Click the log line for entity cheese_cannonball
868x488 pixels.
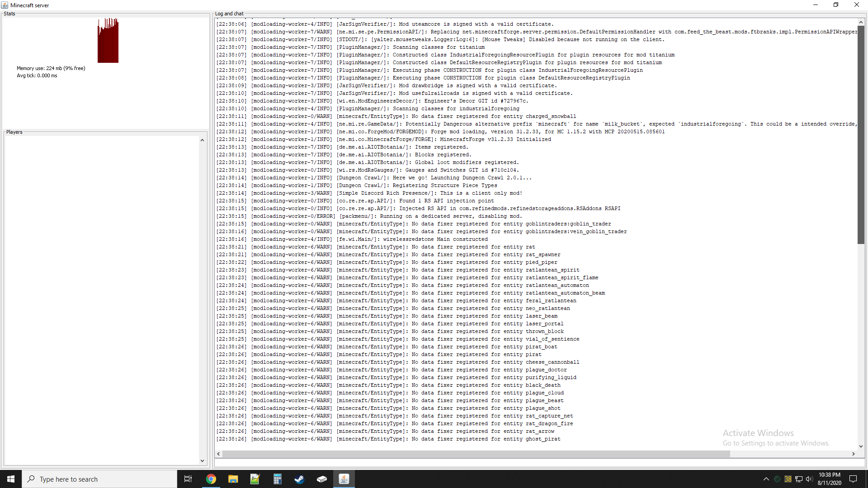[x=398, y=362]
